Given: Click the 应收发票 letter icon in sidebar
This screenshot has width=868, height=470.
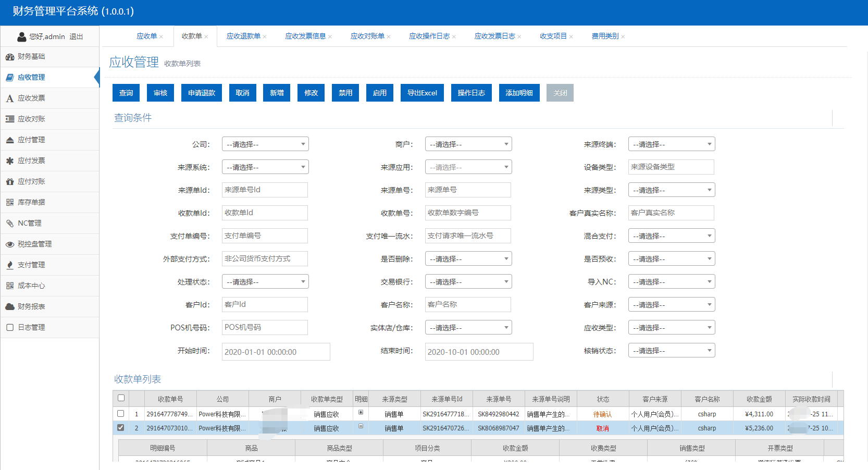Looking at the screenshot, I should point(9,98).
